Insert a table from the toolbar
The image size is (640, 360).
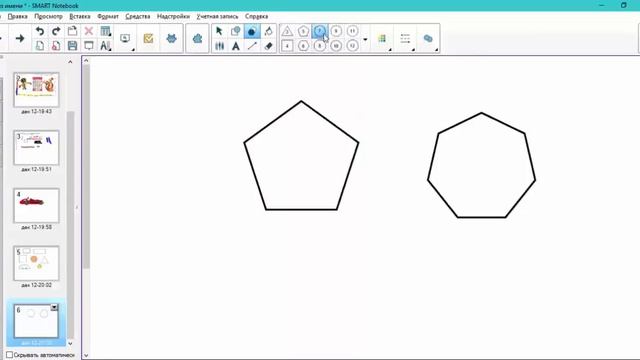(x=105, y=31)
